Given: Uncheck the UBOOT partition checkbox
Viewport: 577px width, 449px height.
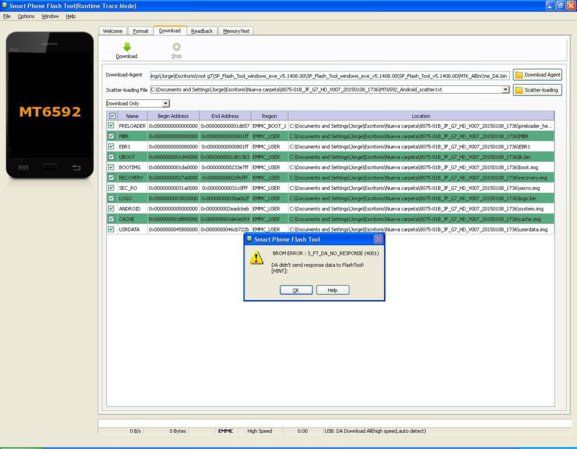Looking at the screenshot, I should pyautogui.click(x=111, y=157).
